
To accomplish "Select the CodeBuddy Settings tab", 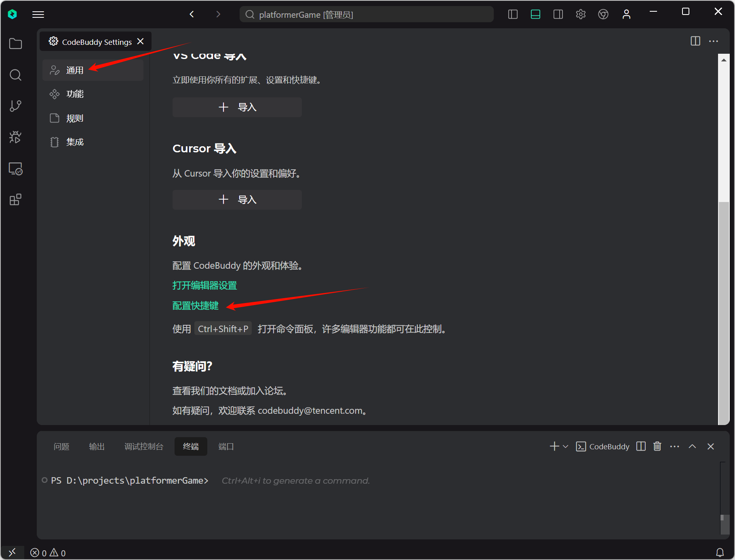I will point(96,42).
